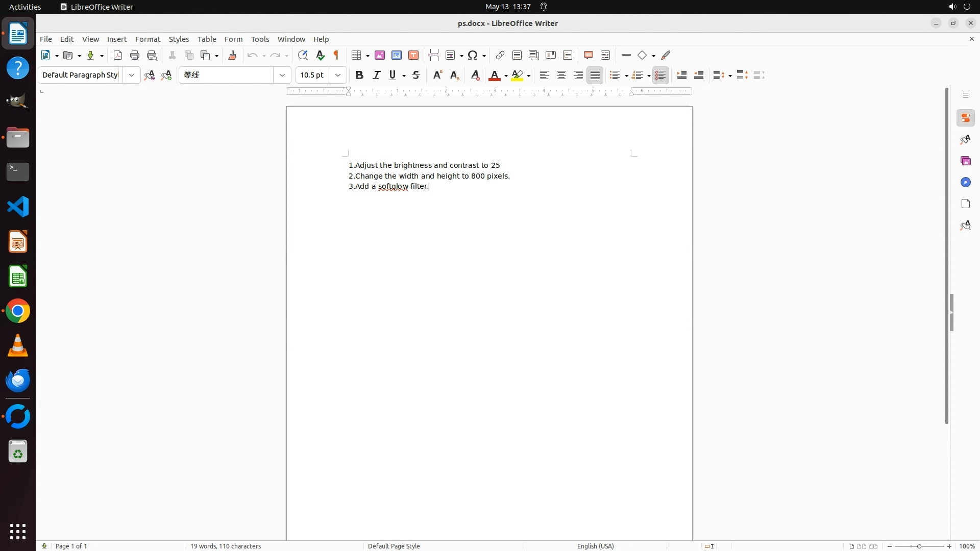This screenshot has width=980, height=551.
Task: Toggle formatting marks pilcrow button
Action: click(x=336, y=55)
